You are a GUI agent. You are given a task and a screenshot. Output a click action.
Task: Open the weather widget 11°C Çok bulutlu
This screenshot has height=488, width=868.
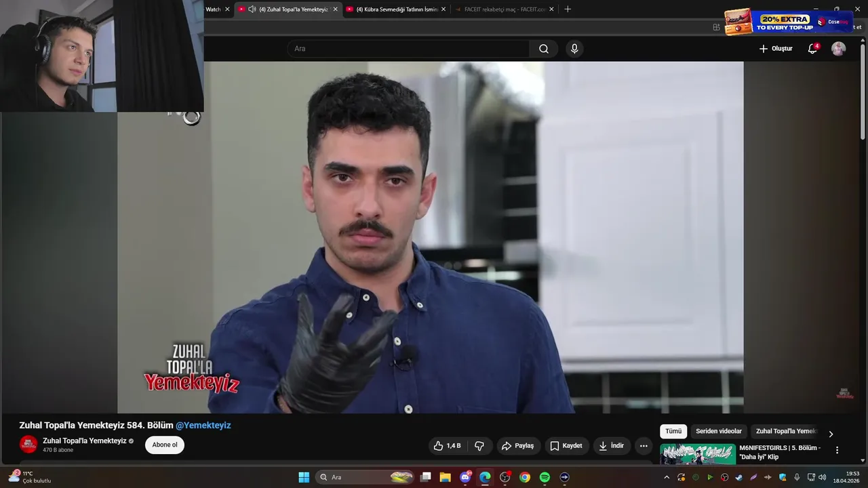click(x=31, y=477)
